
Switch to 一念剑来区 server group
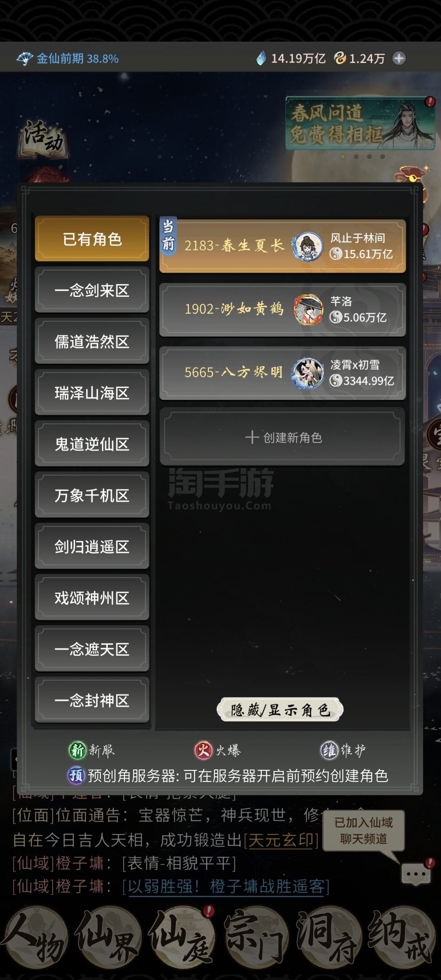click(92, 290)
